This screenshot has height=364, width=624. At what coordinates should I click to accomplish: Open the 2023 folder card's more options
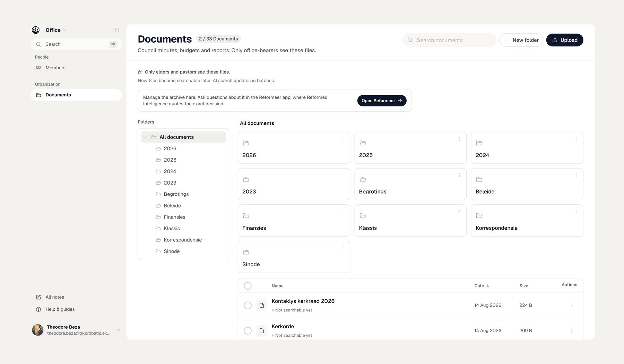pos(343,175)
